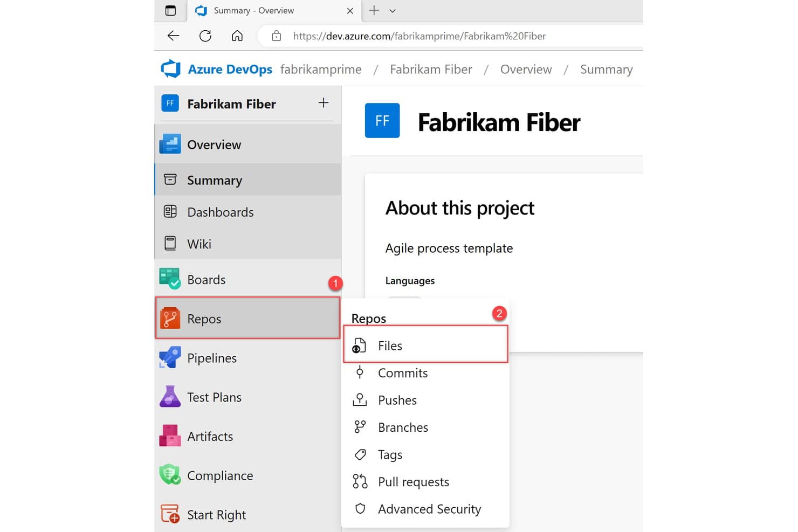Open the Repos hub icon
The image size is (798, 532).
170,318
